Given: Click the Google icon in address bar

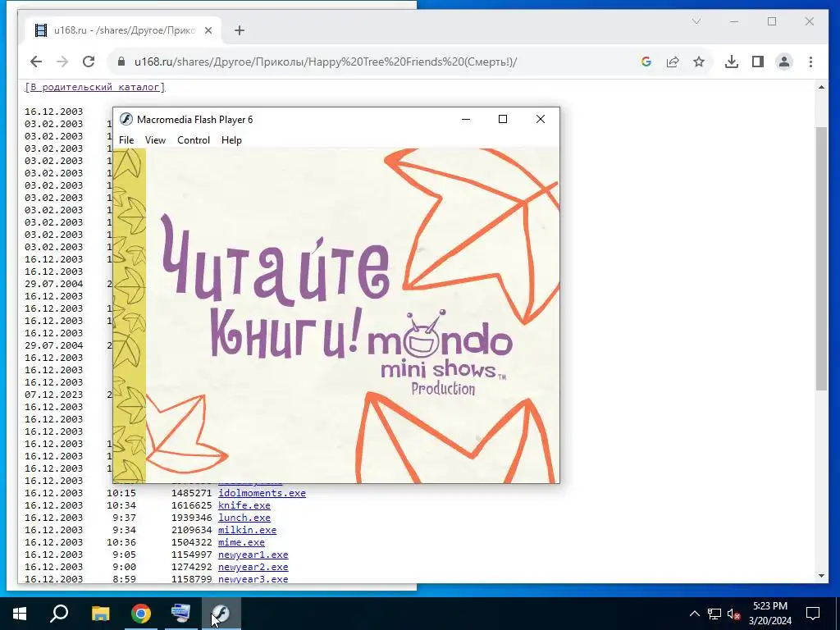Looking at the screenshot, I should (646, 62).
